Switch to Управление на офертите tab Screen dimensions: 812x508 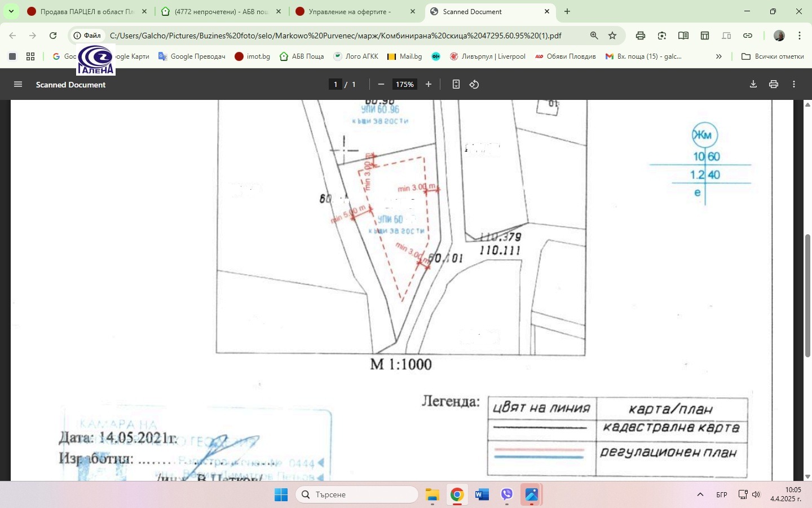(350, 11)
